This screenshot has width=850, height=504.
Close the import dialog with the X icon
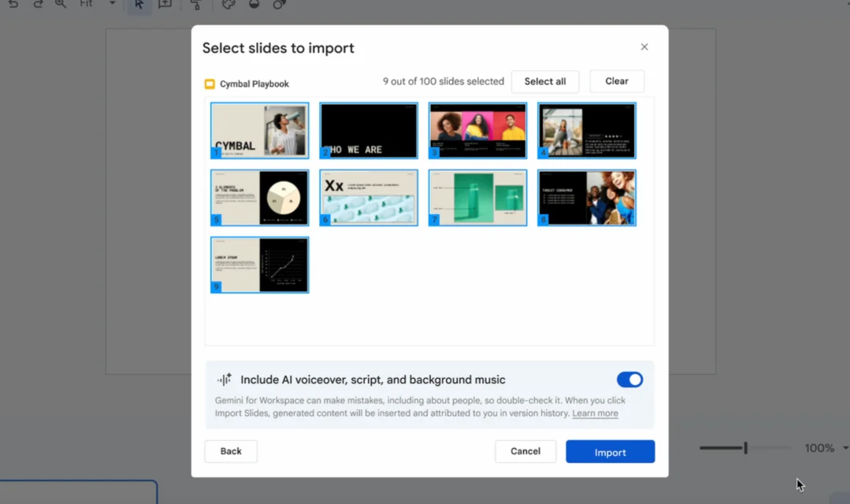click(x=644, y=47)
